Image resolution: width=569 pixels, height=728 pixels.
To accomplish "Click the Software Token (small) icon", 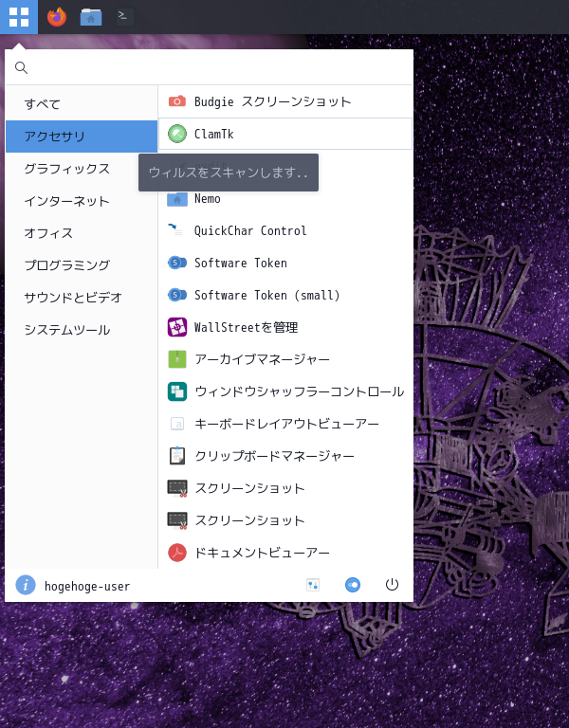I will click(x=177, y=295).
